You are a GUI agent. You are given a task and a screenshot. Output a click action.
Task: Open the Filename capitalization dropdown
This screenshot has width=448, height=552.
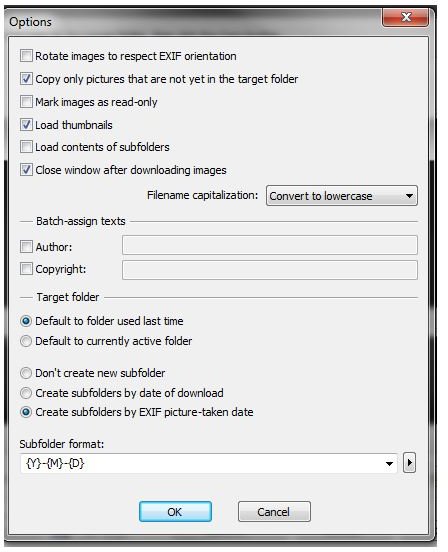coord(342,196)
